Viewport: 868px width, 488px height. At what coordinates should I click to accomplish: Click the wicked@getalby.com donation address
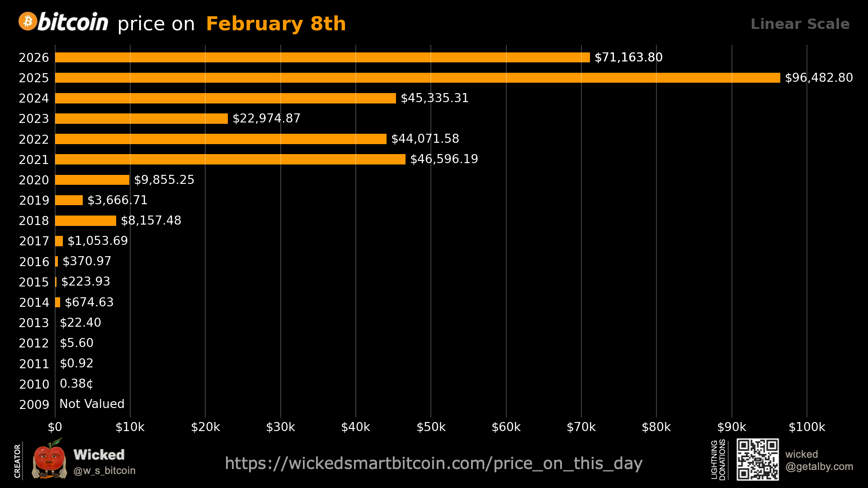coord(819,460)
